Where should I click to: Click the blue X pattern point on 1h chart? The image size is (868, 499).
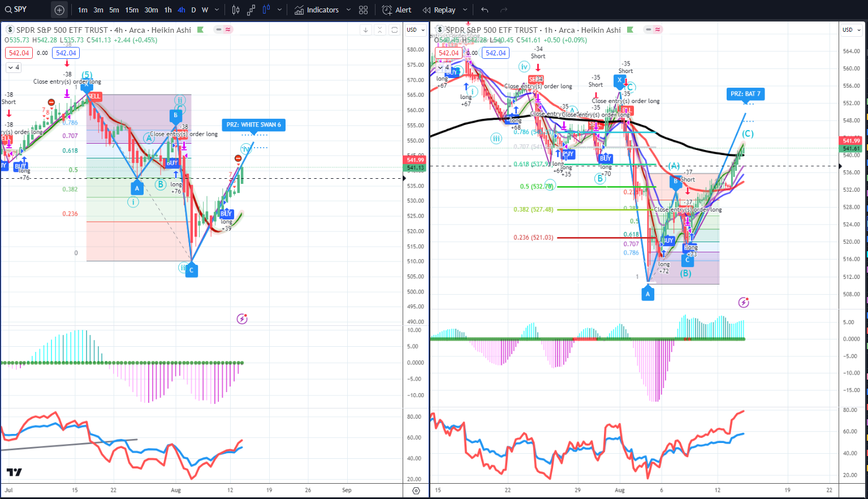click(x=620, y=80)
